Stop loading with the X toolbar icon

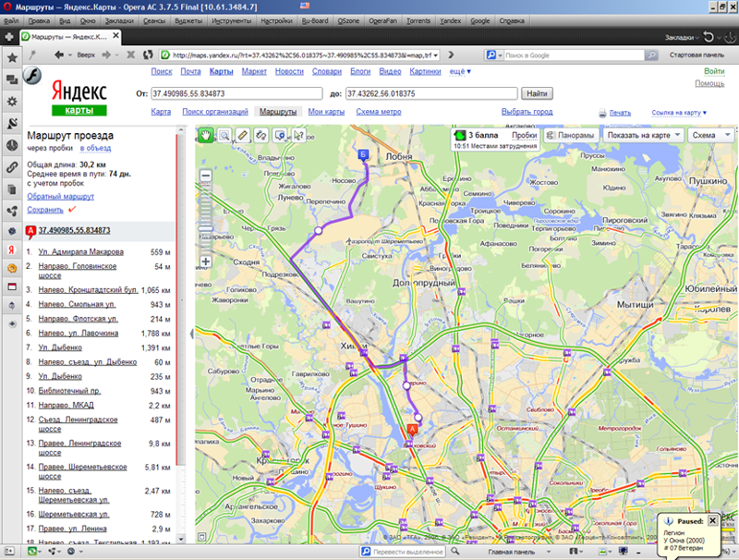click(130, 55)
